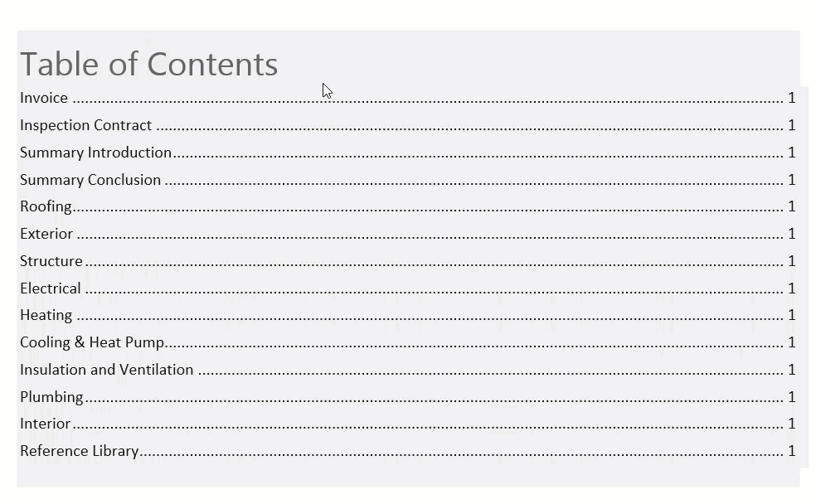The image size is (816, 504).
Task: Click the page number beside Reference Library
Action: 792,451
